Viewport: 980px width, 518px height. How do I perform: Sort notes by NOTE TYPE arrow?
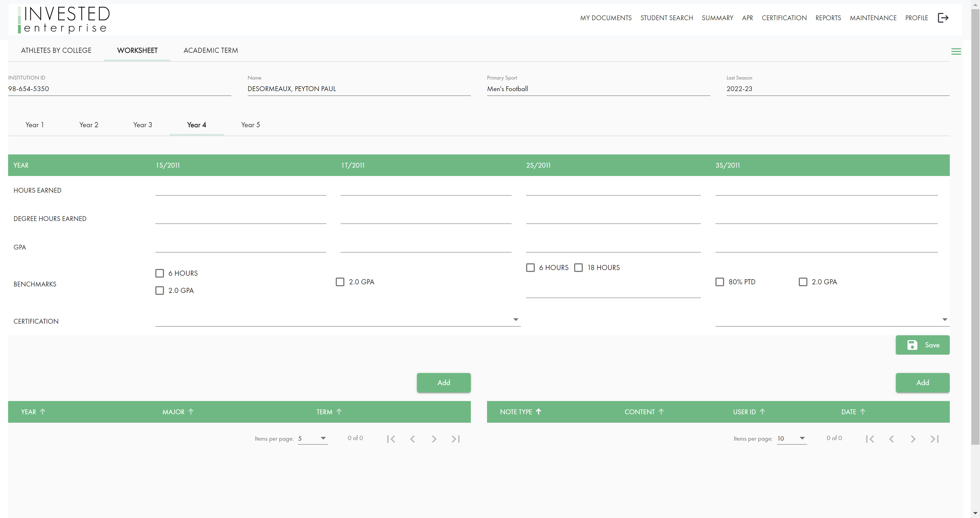tap(538, 412)
